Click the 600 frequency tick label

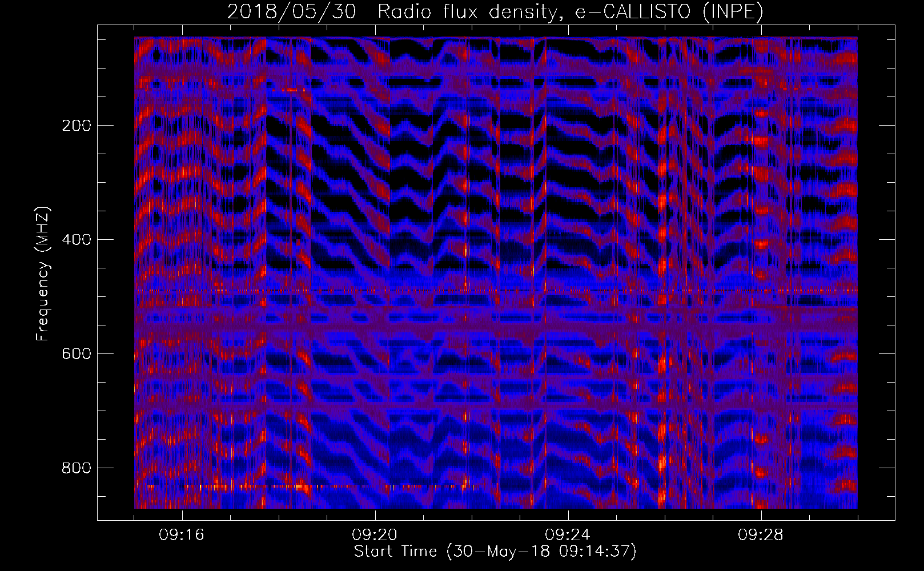[x=77, y=354]
